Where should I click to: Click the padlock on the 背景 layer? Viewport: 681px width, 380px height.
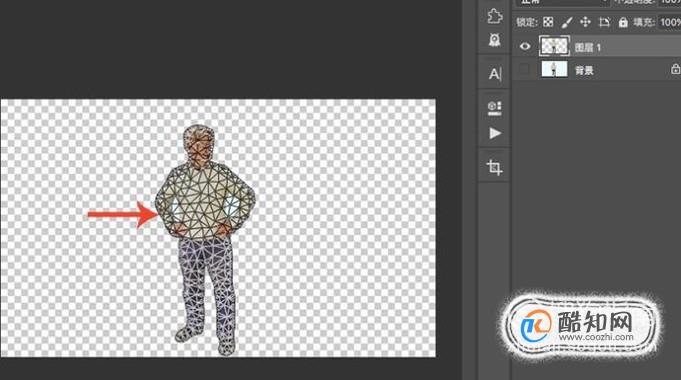(x=675, y=69)
